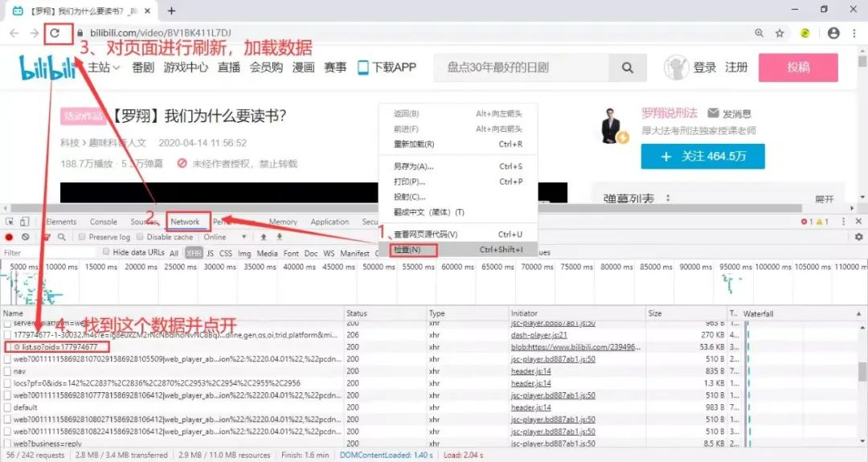Click the padlock icon before the URL
The image size is (868, 462).
point(80,33)
